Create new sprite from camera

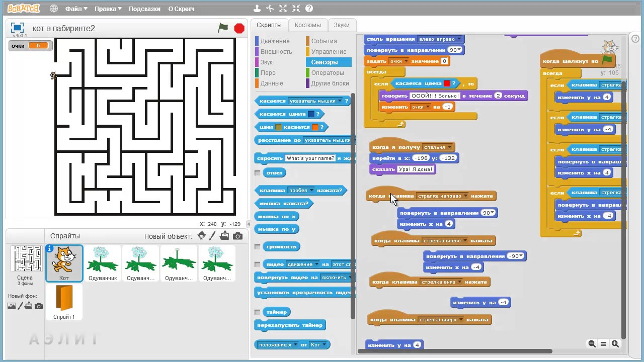237,236
